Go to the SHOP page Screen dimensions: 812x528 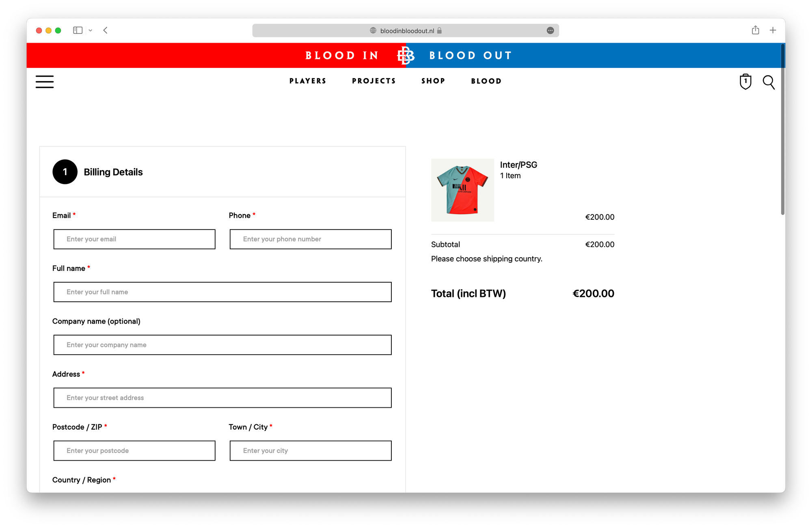433,81
